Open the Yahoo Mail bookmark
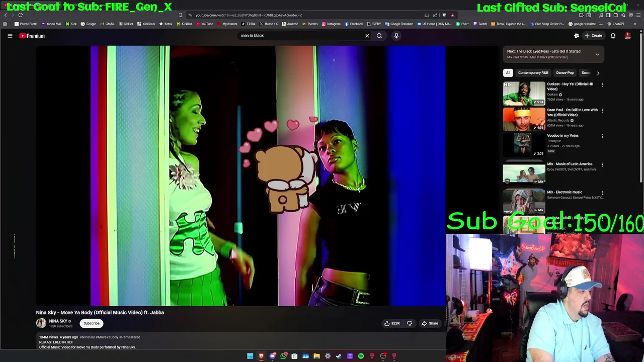The image size is (644, 362). point(51,24)
